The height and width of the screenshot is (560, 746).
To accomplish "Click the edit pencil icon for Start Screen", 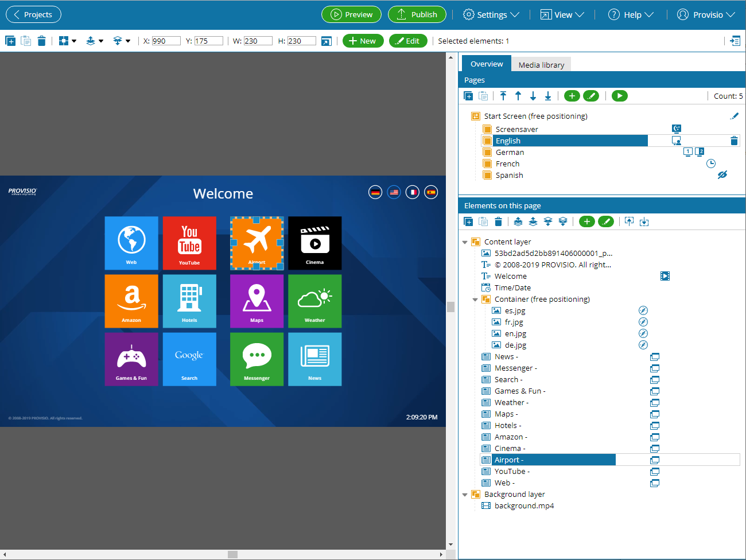I will coord(733,116).
